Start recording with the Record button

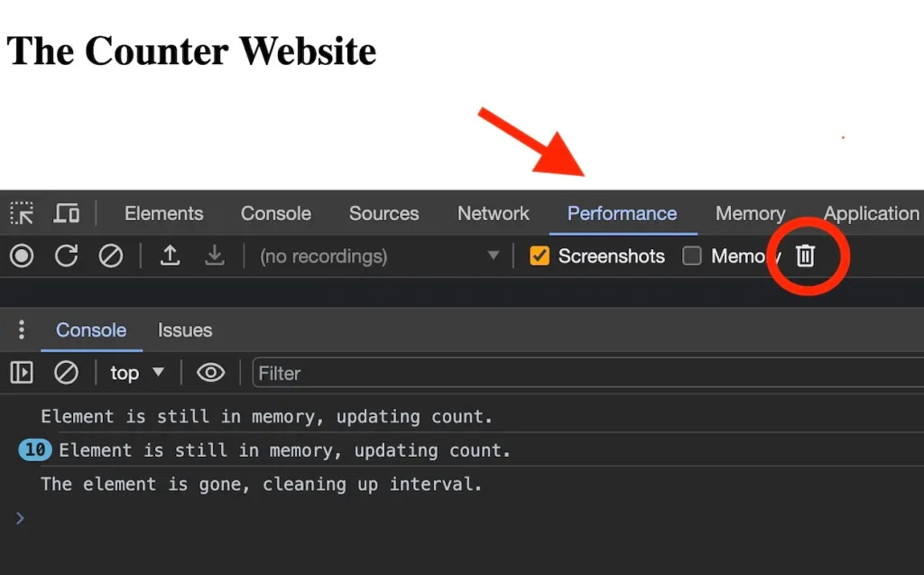22,256
